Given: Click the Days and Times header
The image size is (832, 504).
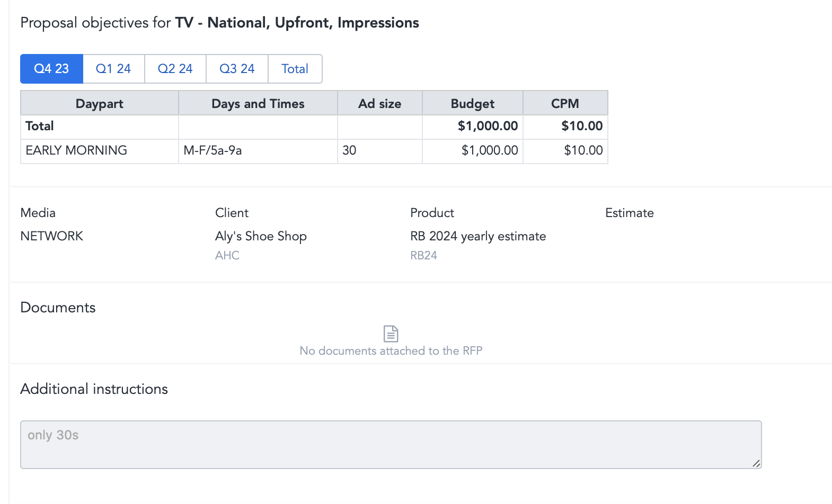Looking at the screenshot, I should 258,103.
